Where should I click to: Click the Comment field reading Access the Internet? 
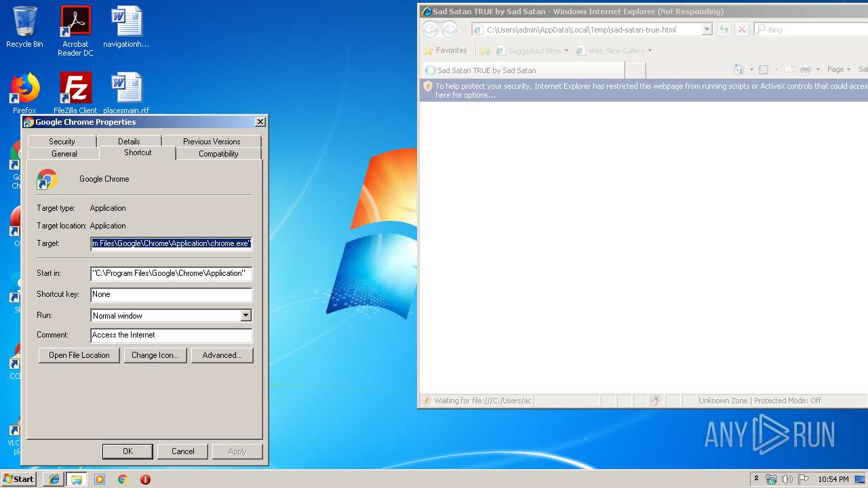tap(172, 335)
